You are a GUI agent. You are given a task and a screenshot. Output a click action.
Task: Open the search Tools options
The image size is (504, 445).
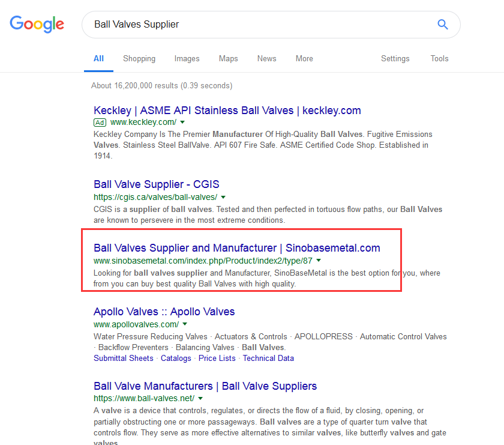(x=439, y=59)
